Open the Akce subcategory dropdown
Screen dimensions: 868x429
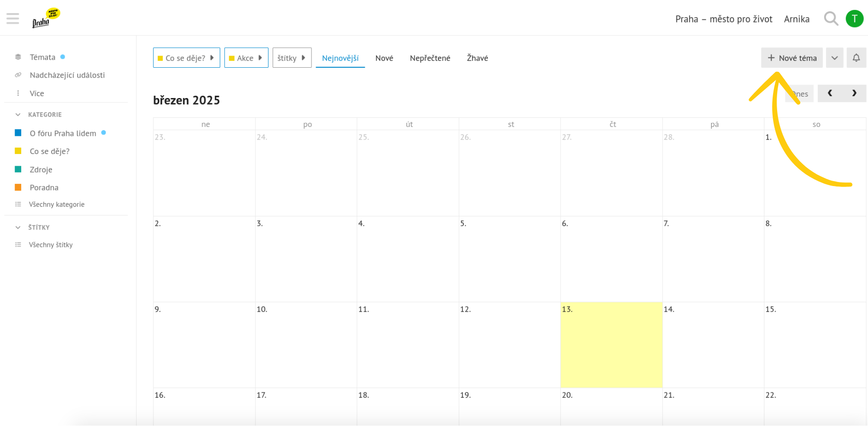(x=246, y=58)
